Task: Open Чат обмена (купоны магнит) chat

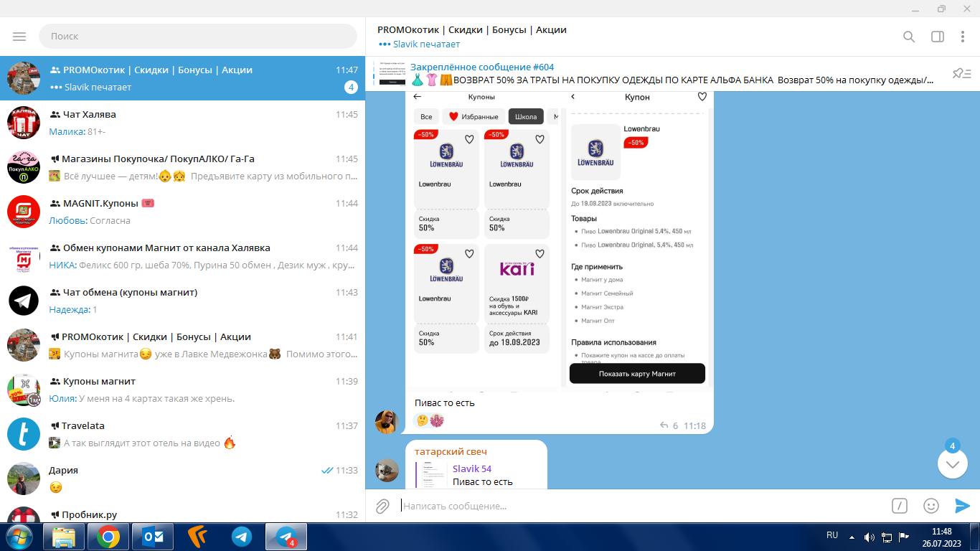Action: [x=183, y=301]
